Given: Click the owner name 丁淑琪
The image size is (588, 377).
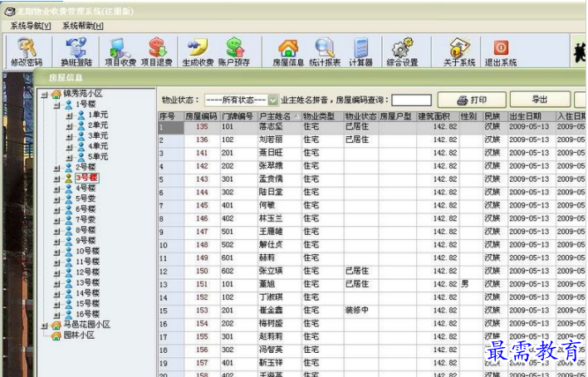Looking at the screenshot, I should coord(271,297).
